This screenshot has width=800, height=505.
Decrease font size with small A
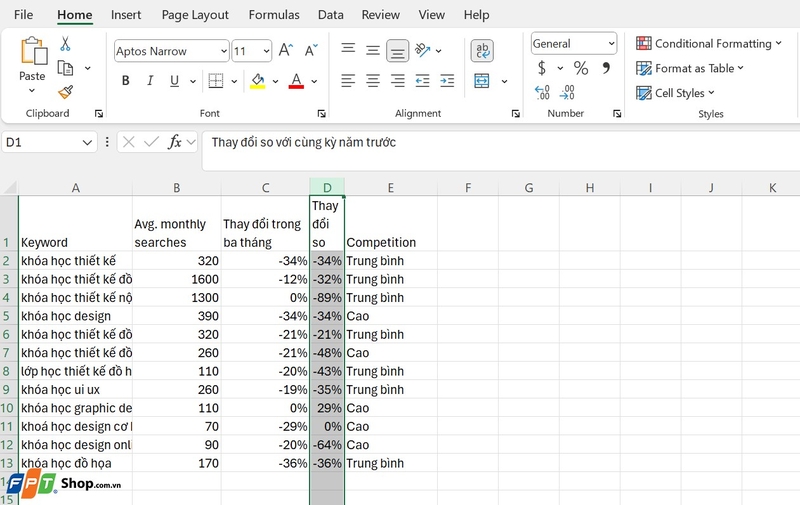click(311, 50)
